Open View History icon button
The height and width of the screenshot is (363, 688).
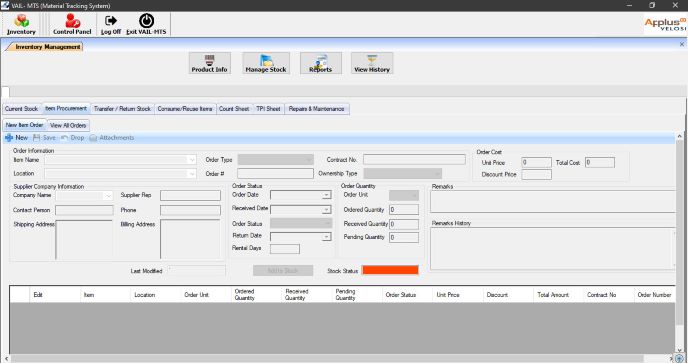point(372,63)
